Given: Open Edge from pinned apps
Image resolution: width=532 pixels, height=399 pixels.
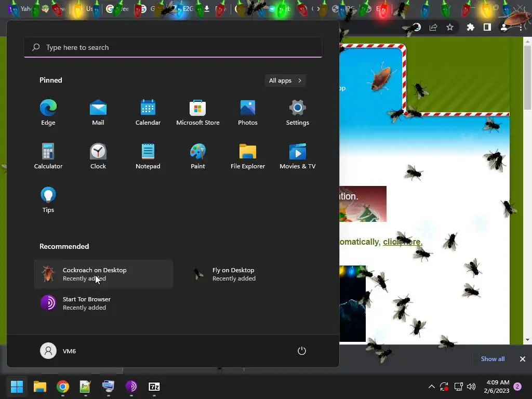Looking at the screenshot, I should click(x=48, y=113).
